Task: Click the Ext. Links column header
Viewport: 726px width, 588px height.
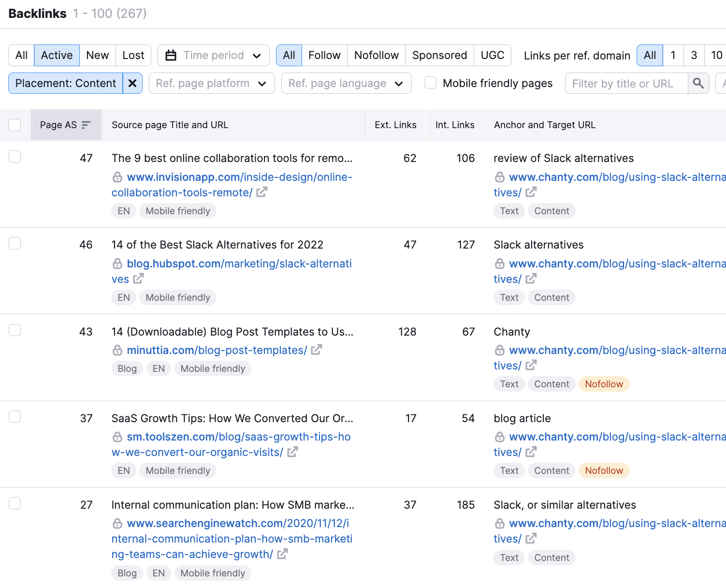Action: click(x=395, y=125)
